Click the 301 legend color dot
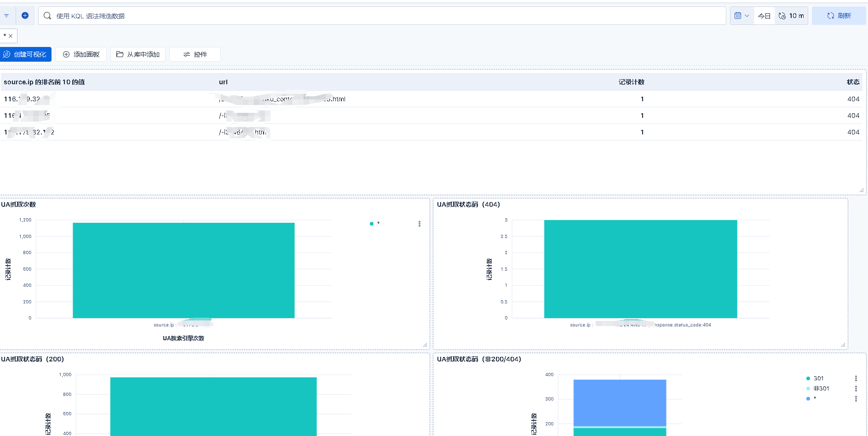868x436 pixels. point(808,378)
